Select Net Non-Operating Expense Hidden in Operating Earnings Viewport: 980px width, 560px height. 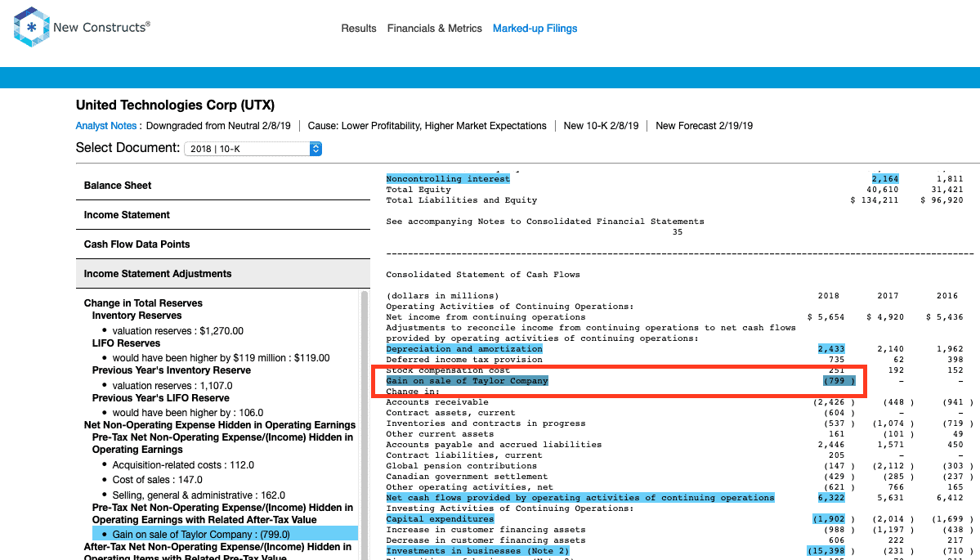click(x=219, y=425)
